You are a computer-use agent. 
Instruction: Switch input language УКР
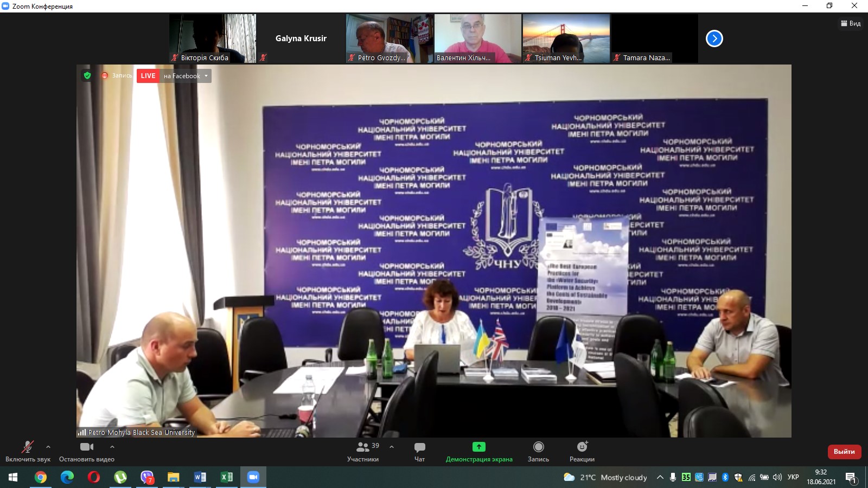pyautogui.click(x=793, y=477)
